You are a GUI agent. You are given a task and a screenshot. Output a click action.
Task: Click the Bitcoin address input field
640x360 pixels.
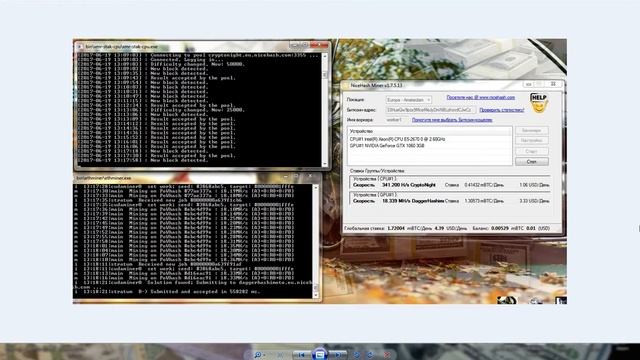pyautogui.click(x=431, y=110)
